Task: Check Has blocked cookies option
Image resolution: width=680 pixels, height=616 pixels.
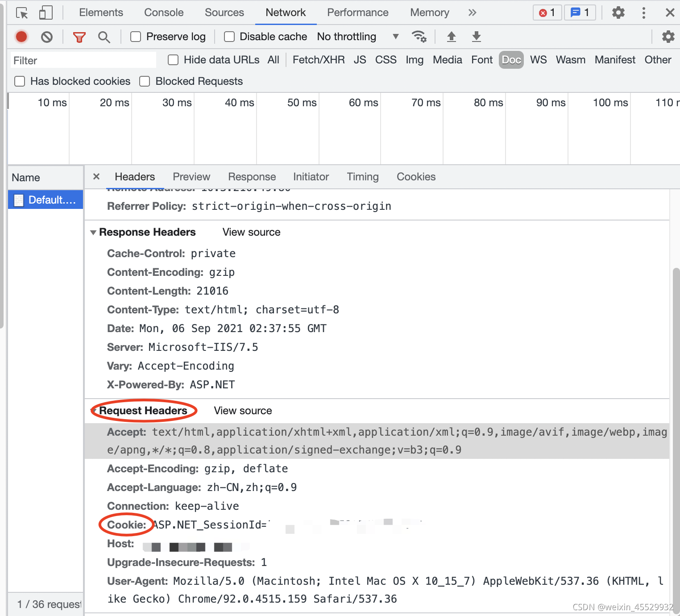Action: [x=20, y=81]
